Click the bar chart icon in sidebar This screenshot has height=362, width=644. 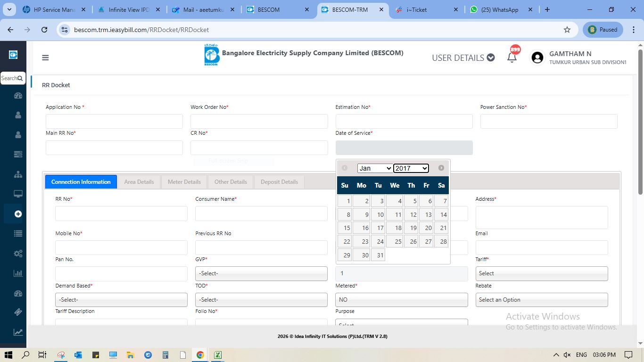click(18, 273)
